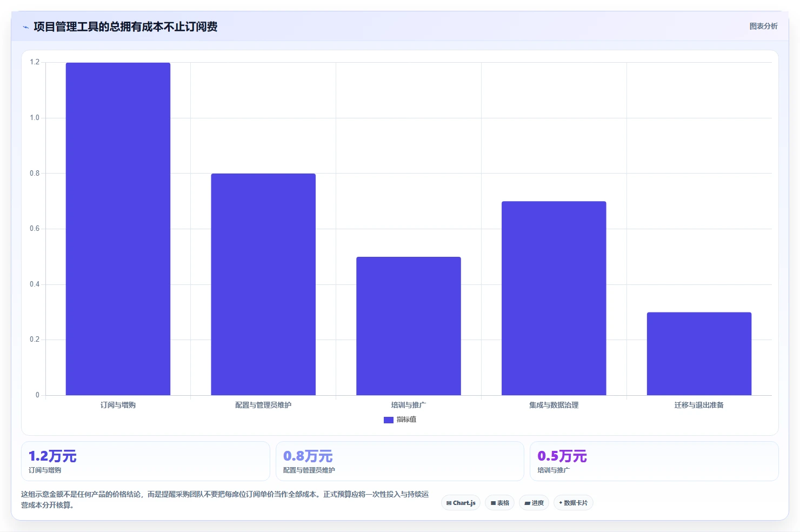Click the 培训与推广 bar in chart
The height and width of the screenshot is (532, 800).
[409, 326]
